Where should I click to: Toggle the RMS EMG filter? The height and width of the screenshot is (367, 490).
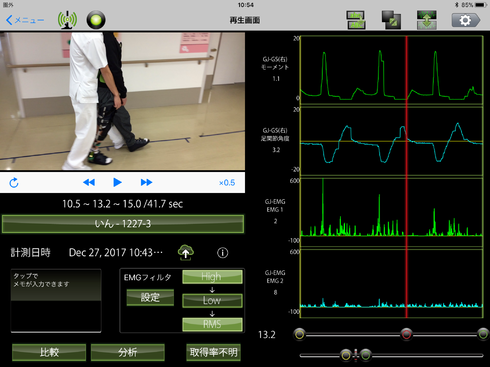coord(212,324)
